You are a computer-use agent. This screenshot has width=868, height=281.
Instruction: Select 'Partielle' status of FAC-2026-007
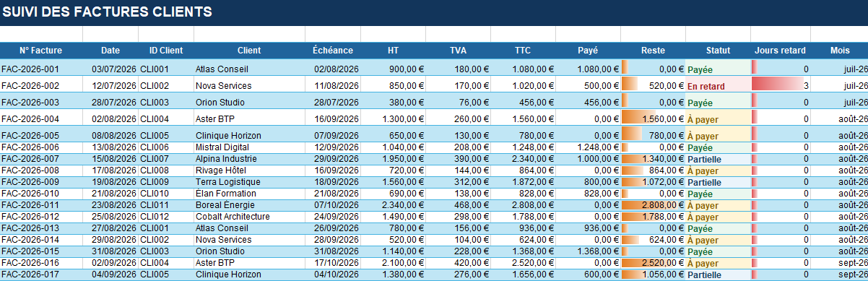click(x=718, y=159)
